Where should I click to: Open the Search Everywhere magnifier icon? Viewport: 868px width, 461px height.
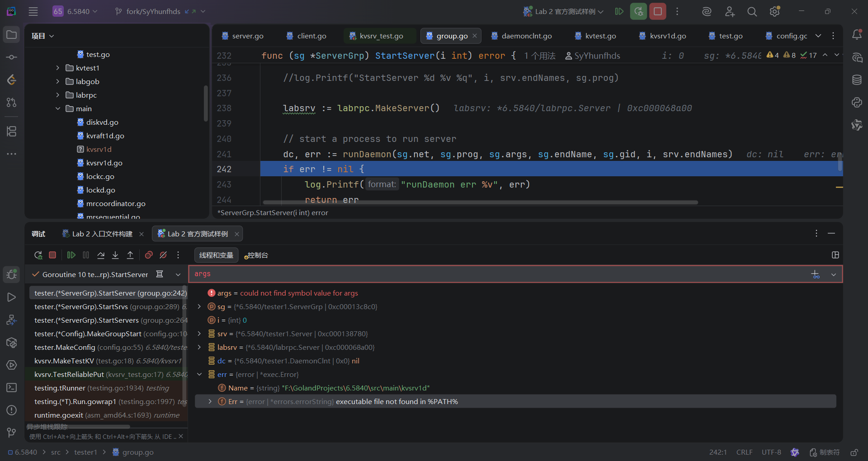pyautogui.click(x=752, y=12)
